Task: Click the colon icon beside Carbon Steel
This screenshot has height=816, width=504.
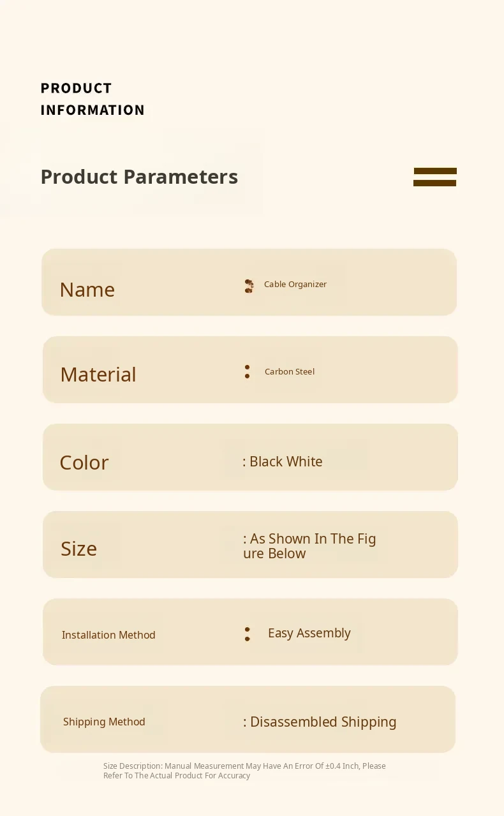Action: coord(247,372)
